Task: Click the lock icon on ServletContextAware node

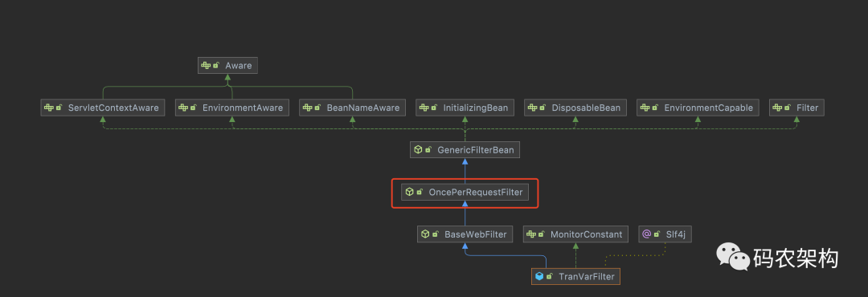Action: point(59,108)
